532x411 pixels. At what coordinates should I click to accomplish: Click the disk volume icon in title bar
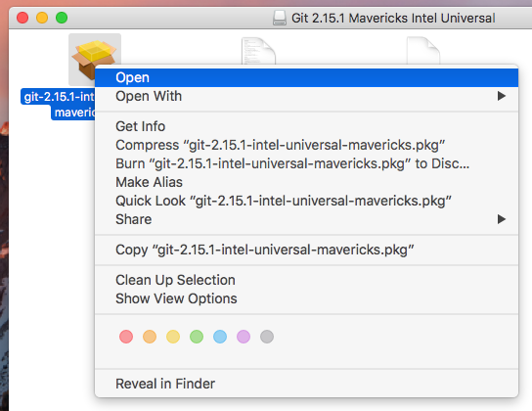(x=280, y=18)
